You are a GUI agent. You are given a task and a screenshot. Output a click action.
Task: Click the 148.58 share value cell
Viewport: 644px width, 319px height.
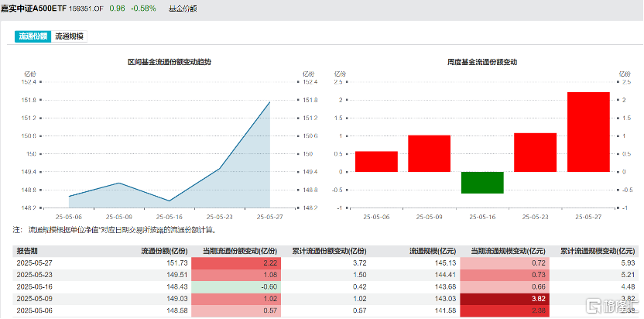(178, 310)
